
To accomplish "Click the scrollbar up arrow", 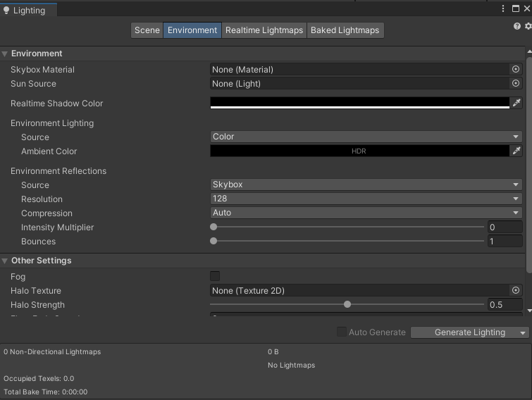I will click(x=529, y=51).
